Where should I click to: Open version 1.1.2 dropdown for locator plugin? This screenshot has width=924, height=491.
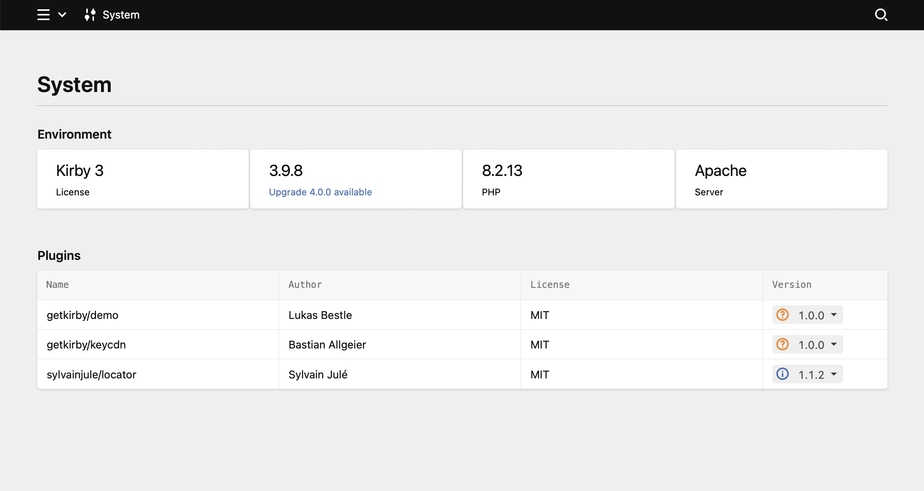tap(834, 374)
